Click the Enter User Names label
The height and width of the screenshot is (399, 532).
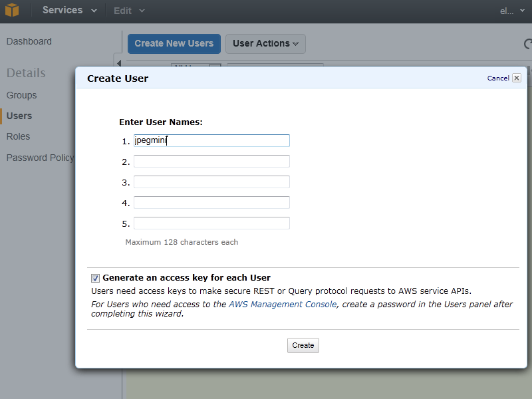pos(161,122)
